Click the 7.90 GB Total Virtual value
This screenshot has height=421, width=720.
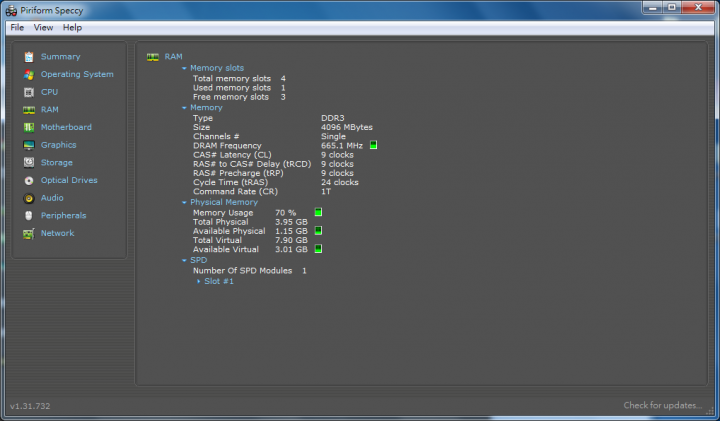click(x=291, y=240)
